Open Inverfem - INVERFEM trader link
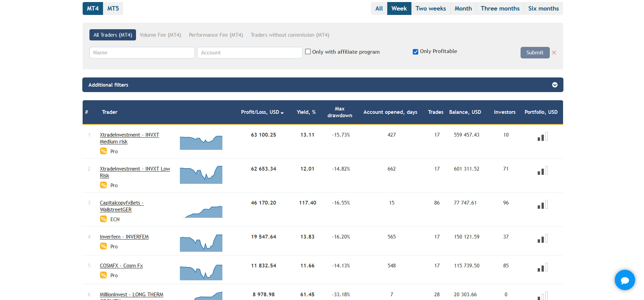 coord(124,237)
